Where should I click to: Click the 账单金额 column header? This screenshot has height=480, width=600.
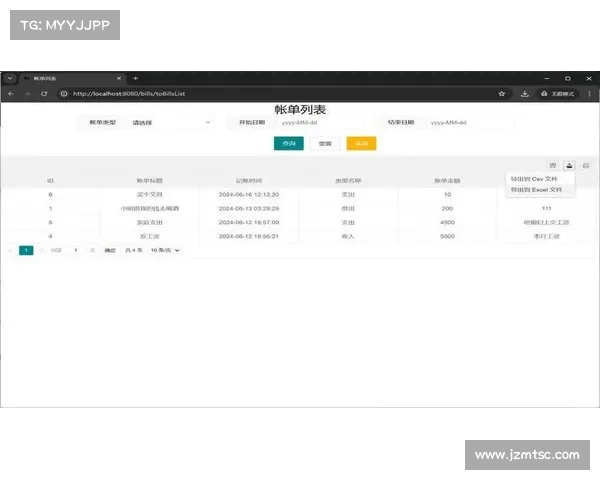(447, 181)
